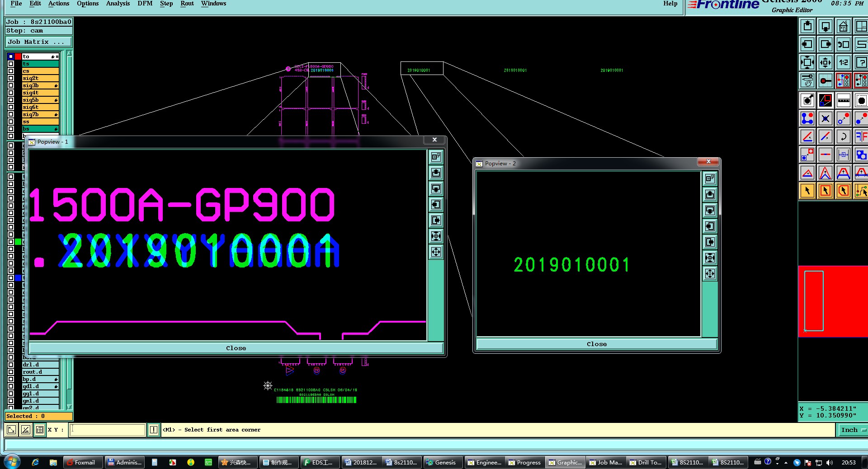Click the grid toggle icon beside X Y
The height and width of the screenshot is (469, 868).
pos(40,430)
